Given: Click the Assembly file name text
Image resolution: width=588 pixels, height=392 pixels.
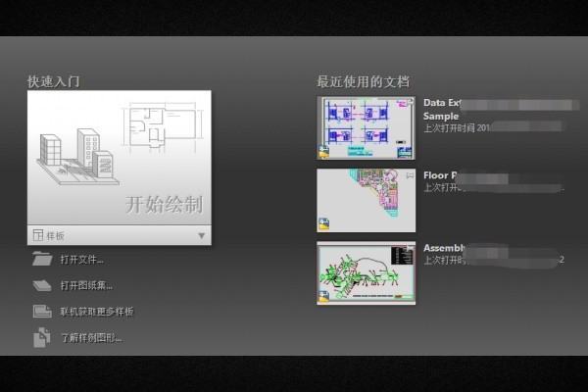Looking at the screenshot, I should [x=444, y=248].
